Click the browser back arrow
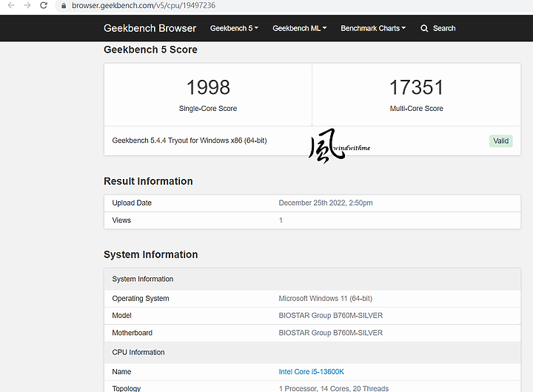This screenshot has height=392, width=533. [x=11, y=5]
